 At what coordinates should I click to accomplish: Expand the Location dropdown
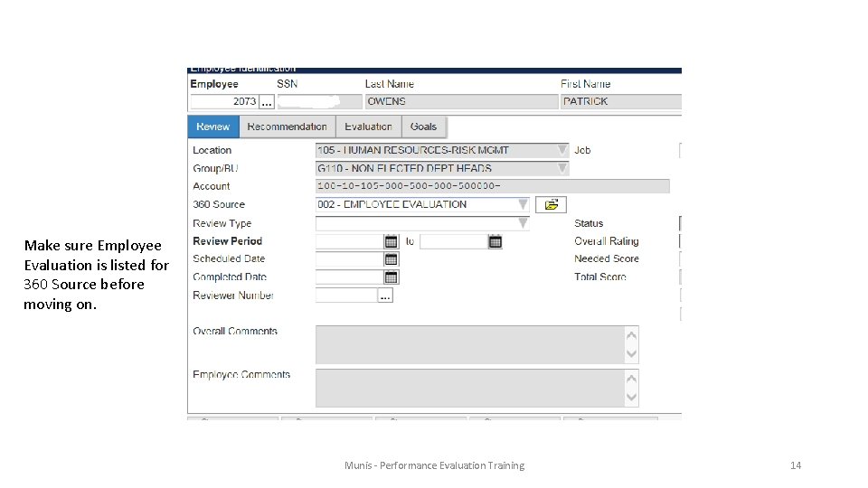(561, 150)
